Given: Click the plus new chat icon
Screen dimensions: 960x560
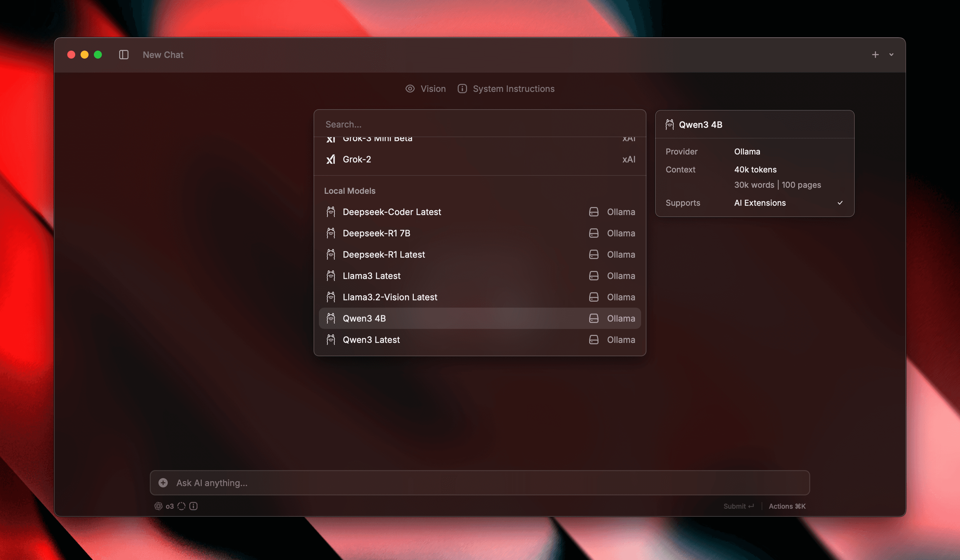Looking at the screenshot, I should click(x=875, y=55).
